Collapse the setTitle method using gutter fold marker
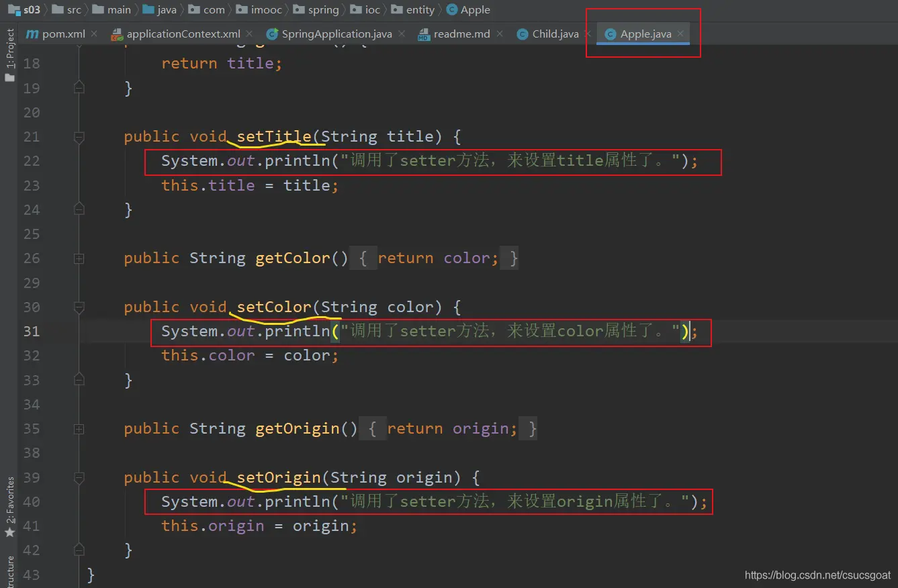This screenshot has height=588, width=898. click(79, 137)
